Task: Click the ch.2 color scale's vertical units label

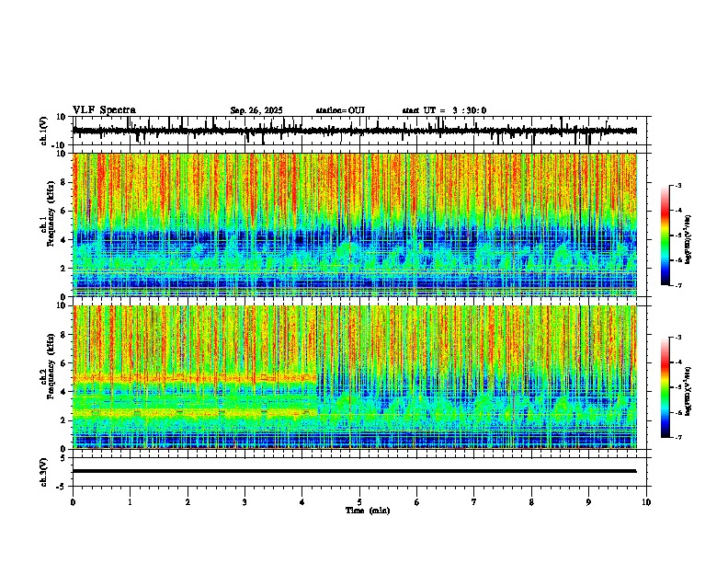Action: pos(688,391)
